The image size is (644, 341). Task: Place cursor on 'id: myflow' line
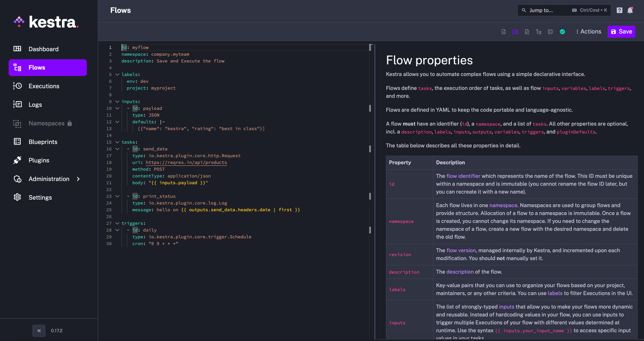click(x=134, y=47)
